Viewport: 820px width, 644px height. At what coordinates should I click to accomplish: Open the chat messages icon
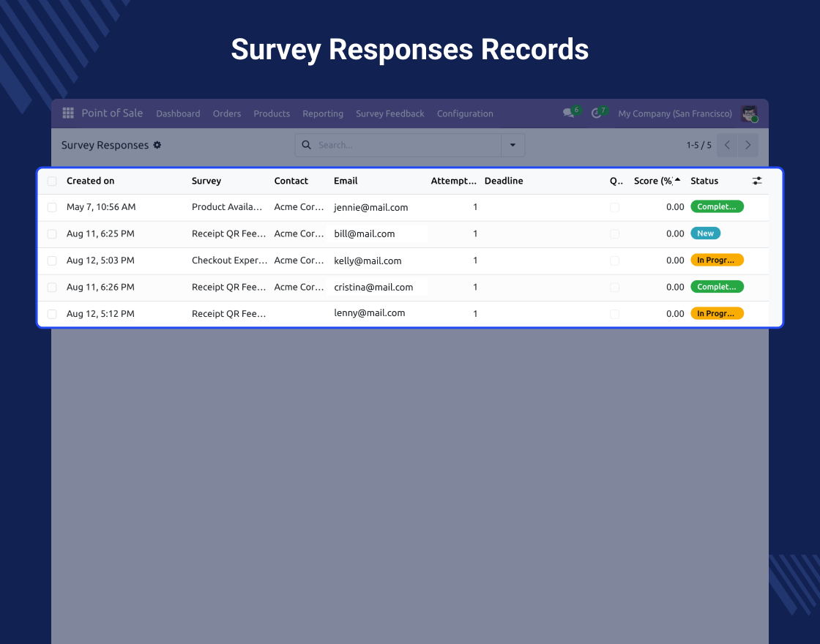(x=568, y=113)
